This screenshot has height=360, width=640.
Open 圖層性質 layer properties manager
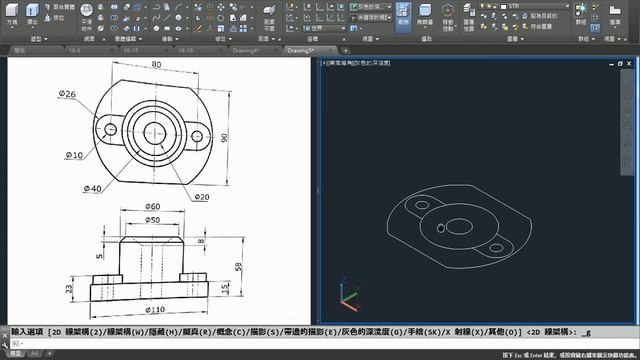click(469, 17)
